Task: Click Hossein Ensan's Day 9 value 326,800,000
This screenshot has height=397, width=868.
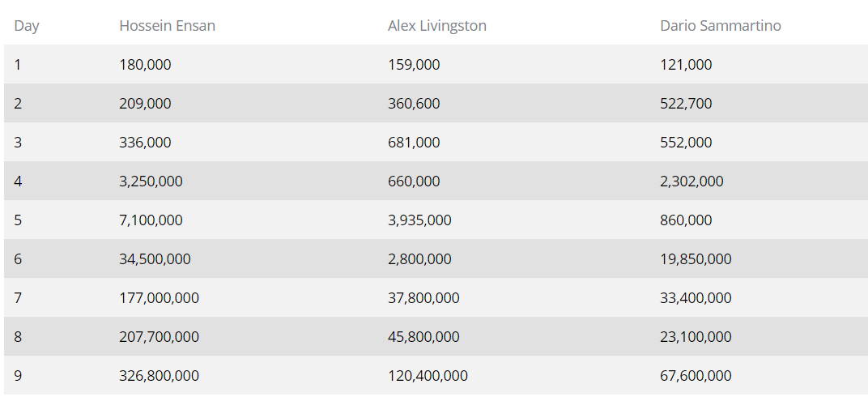Action: [x=159, y=375]
